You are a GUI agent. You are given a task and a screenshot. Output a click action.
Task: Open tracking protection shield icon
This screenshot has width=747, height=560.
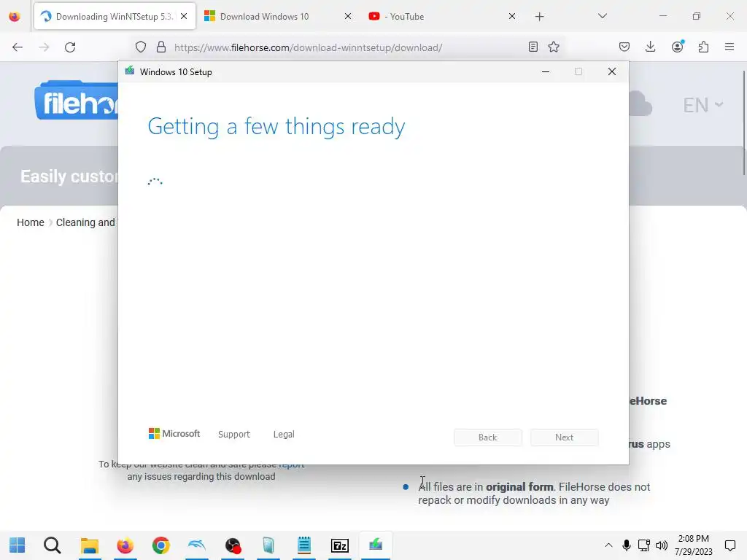click(x=141, y=47)
